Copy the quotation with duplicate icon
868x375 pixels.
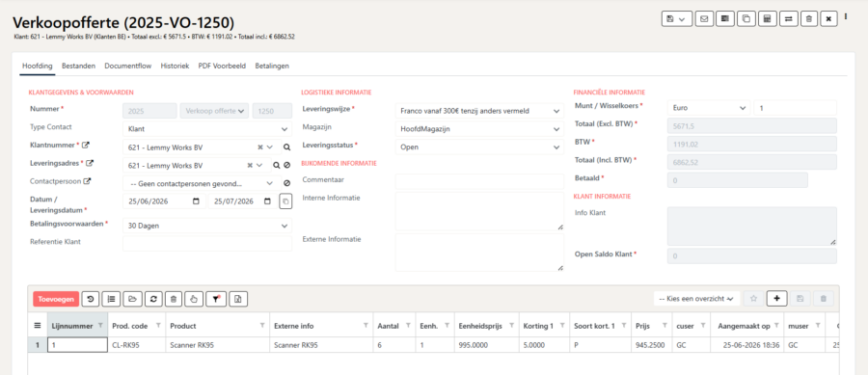click(x=746, y=18)
